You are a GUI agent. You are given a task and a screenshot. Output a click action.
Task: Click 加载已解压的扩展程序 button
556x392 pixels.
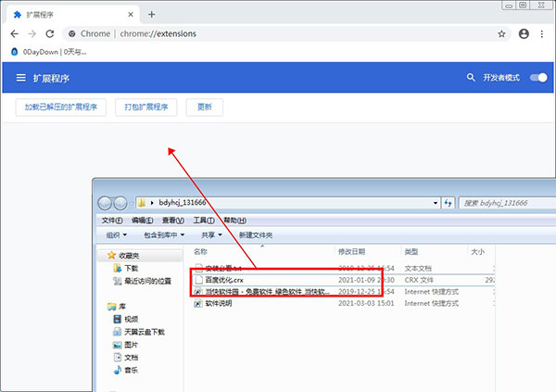coord(60,107)
